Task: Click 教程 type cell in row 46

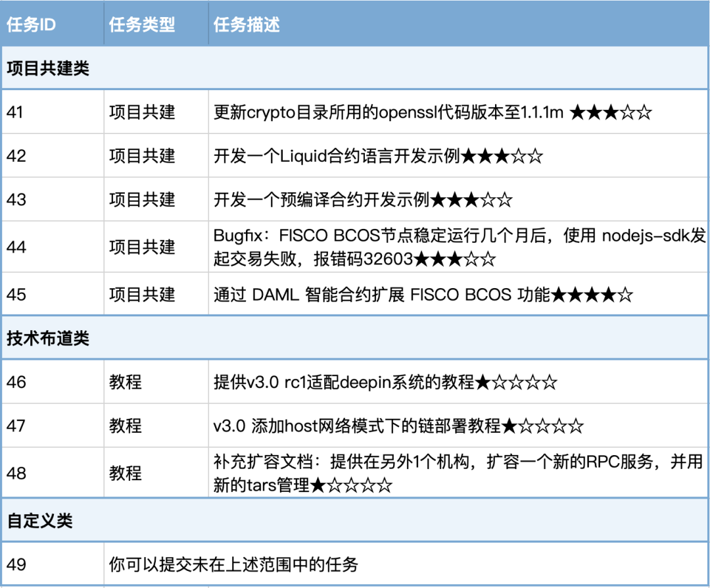Action: coord(156,382)
